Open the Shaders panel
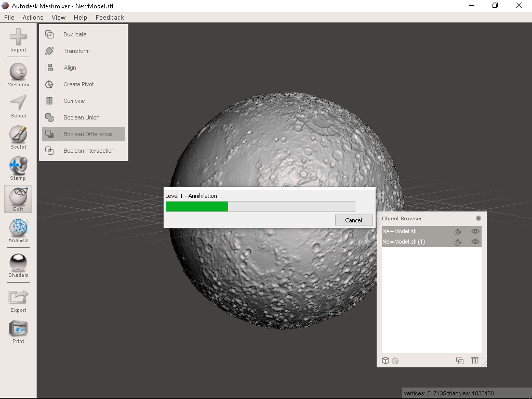 pos(18,262)
